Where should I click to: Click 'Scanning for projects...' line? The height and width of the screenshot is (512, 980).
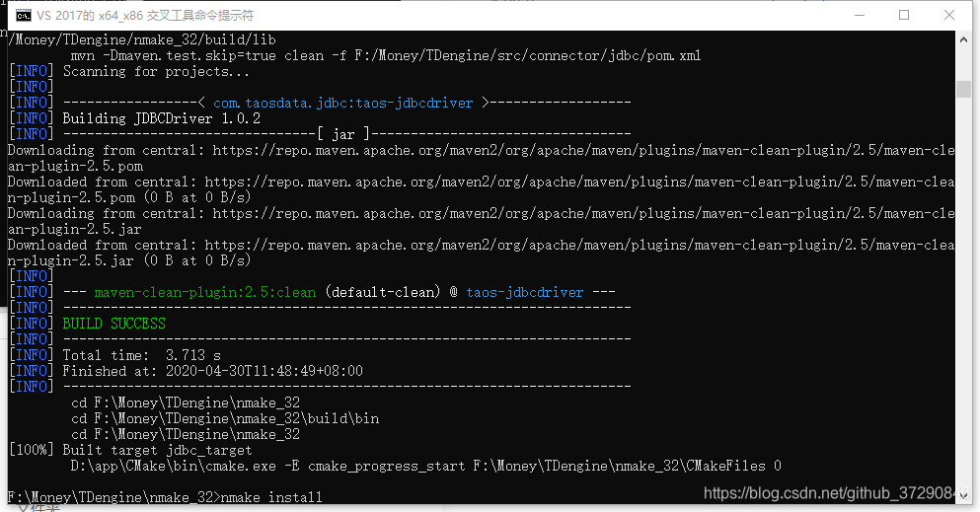point(156,71)
